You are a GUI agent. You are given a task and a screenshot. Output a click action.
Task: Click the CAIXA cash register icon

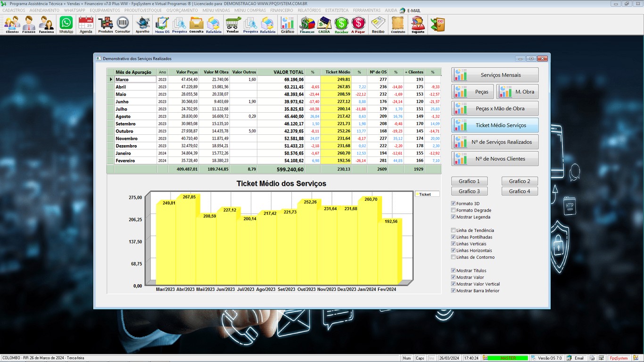coord(324,24)
